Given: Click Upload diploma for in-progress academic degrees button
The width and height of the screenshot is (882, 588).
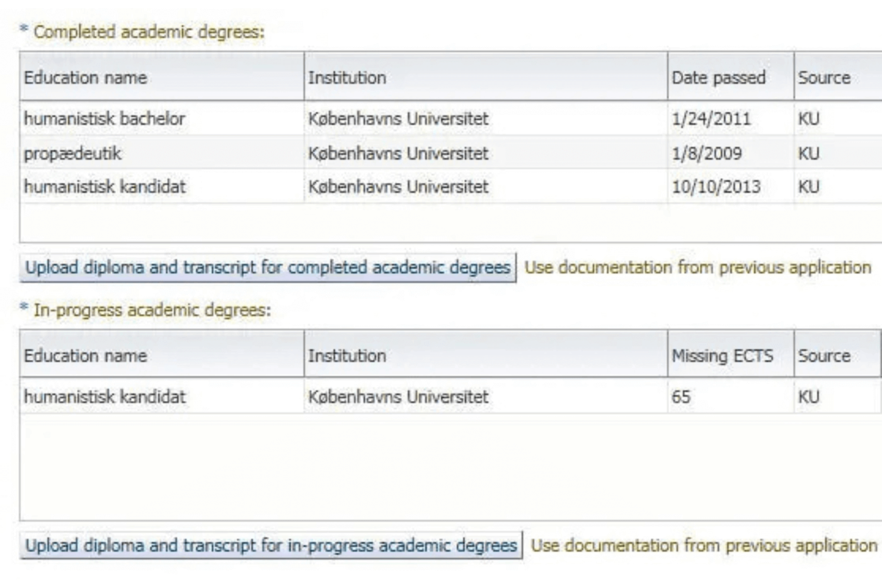Looking at the screenshot, I should (272, 545).
